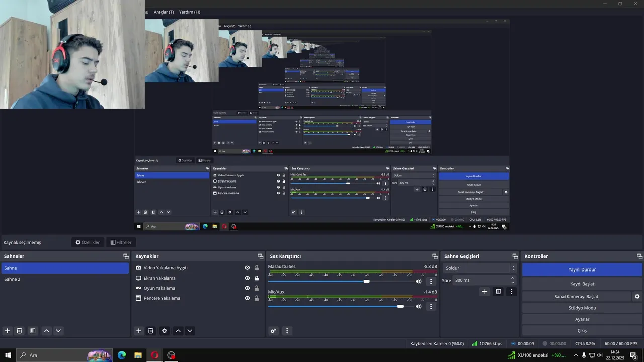Click Yayını Durdur to stop streaming

(x=582, y=269)
